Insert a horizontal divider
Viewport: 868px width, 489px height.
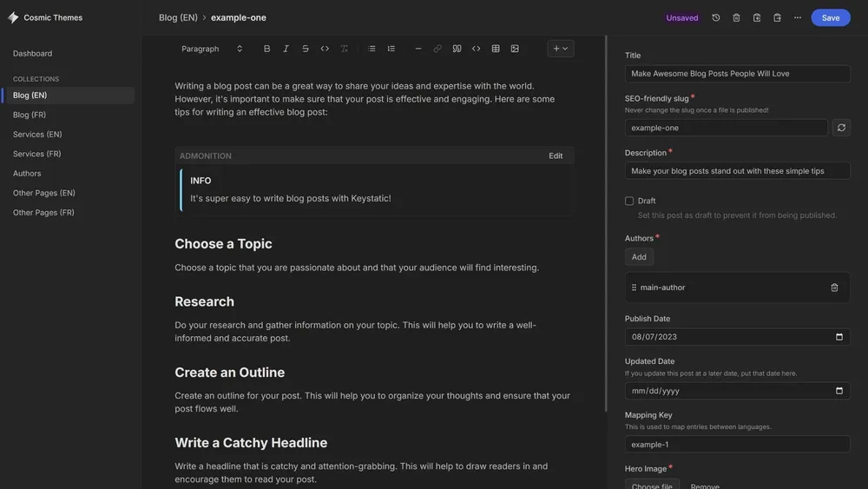(418, 49)
